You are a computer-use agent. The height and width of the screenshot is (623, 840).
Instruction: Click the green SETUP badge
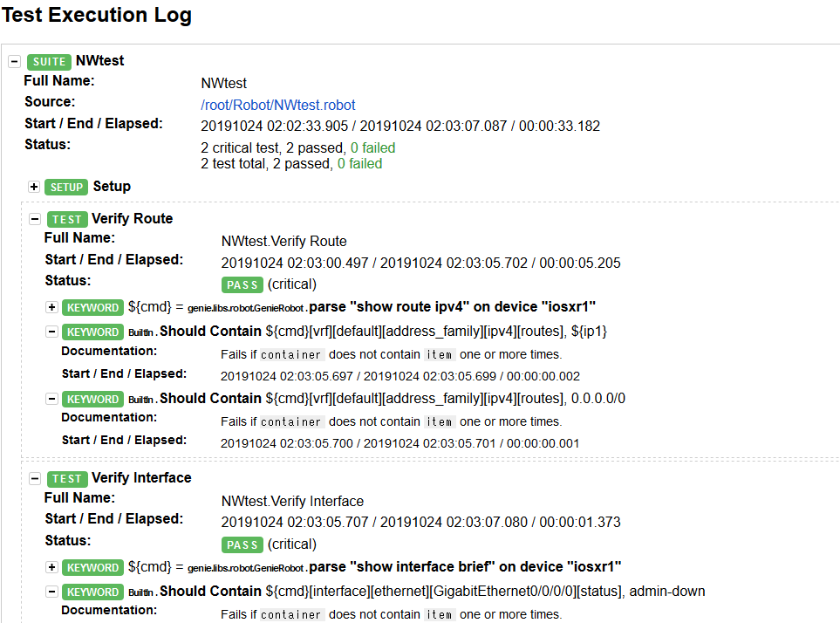click(66, 187)
